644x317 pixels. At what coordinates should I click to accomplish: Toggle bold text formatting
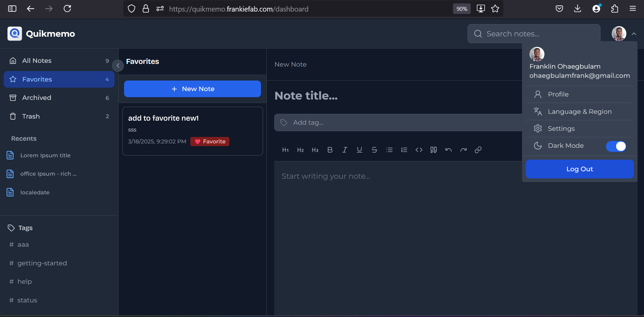pyautogui.click(x=330, y=149)
